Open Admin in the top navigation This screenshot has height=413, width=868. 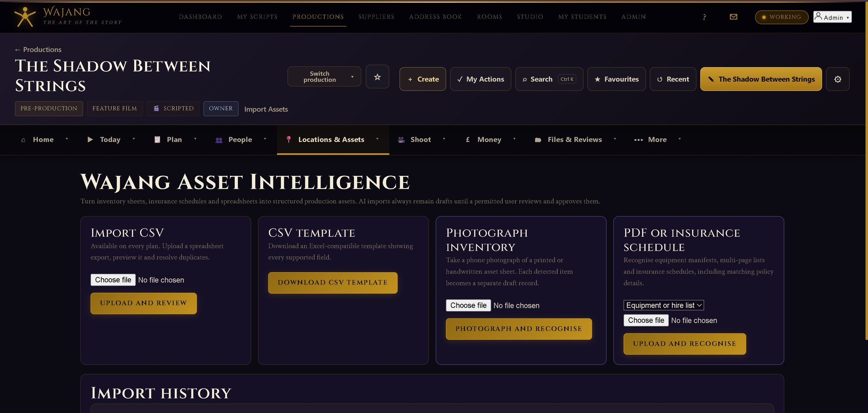point(634,17)
